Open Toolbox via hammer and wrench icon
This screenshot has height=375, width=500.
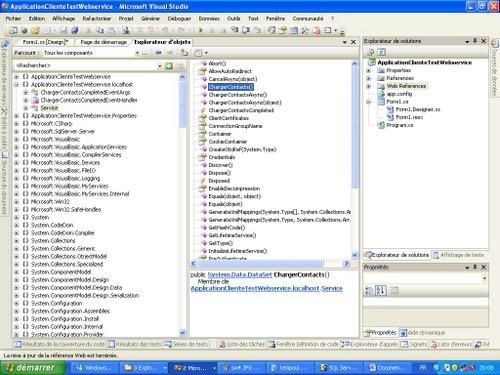(305, 30)
